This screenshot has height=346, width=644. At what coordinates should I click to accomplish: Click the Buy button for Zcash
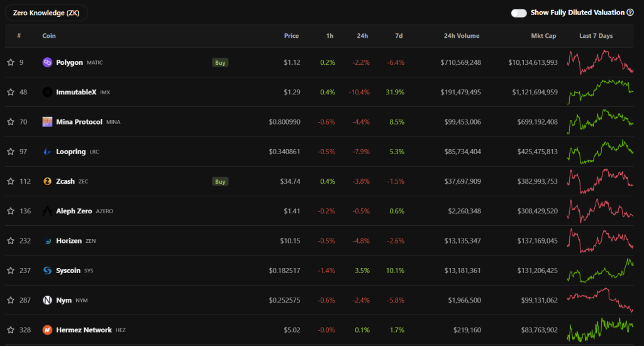(220, 181)
